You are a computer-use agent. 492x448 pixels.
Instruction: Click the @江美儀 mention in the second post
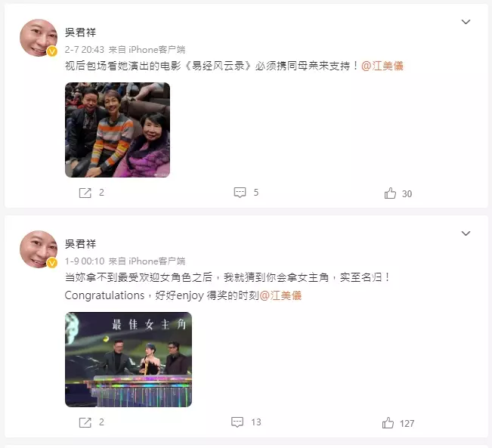click(x=280, y=295)
